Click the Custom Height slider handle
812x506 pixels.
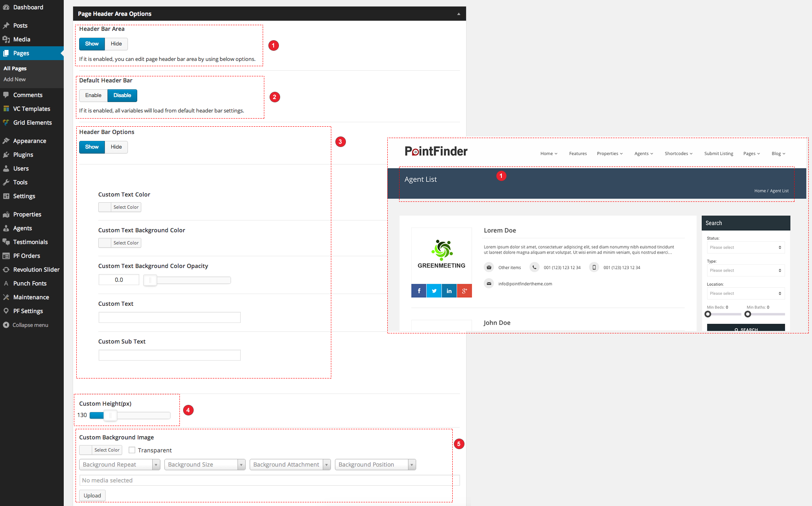110,415
